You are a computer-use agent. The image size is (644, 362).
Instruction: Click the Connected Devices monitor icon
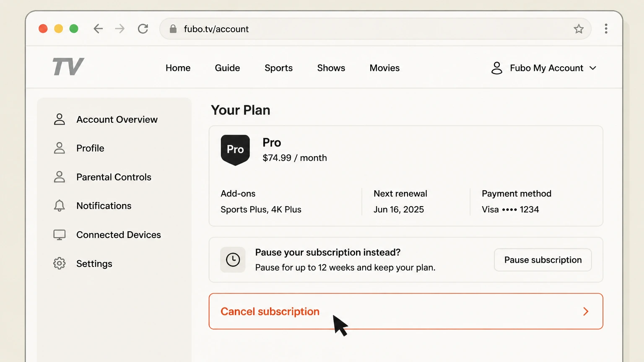tap(60, 235)
